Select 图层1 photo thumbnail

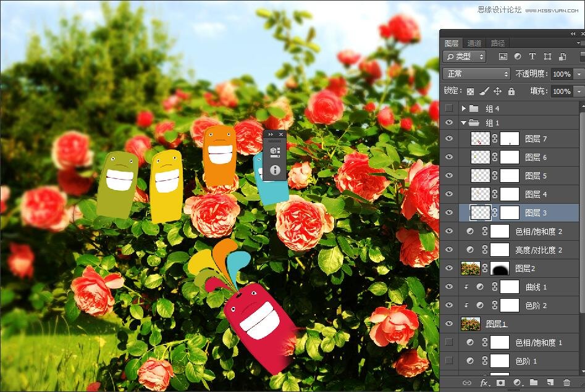click(x=471, y=323)
